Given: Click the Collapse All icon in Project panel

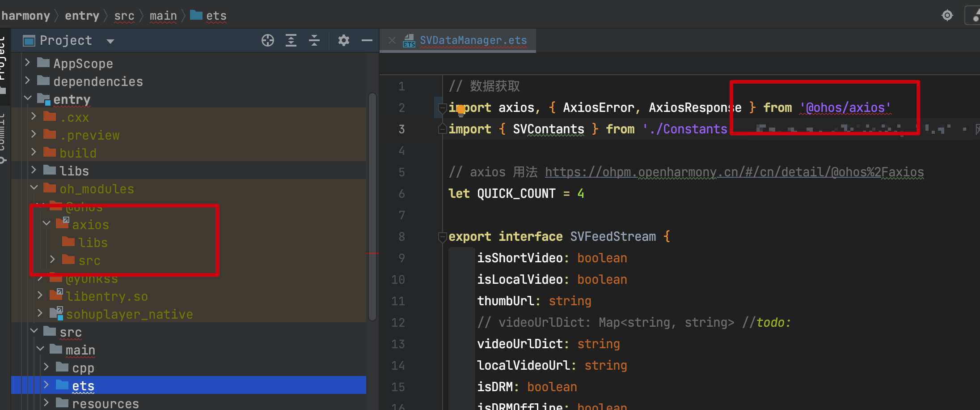Looking at the screenshot, I should click(314, 40).
